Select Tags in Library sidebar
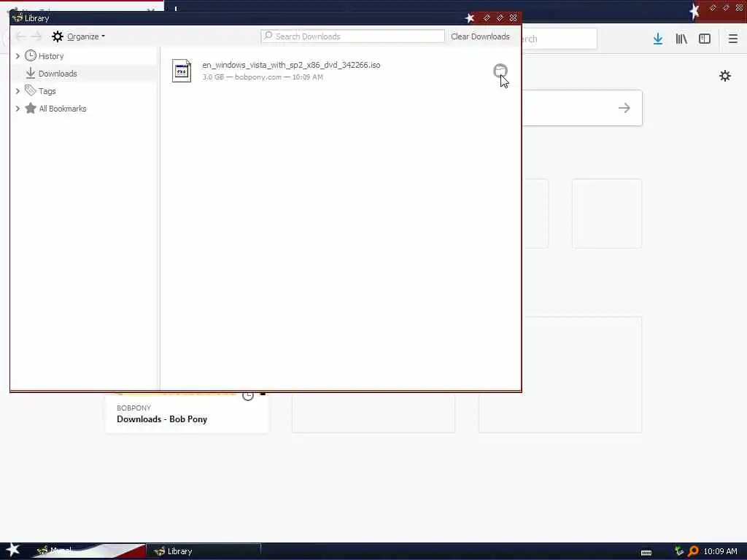747x560 pixels. coord(47,91)
